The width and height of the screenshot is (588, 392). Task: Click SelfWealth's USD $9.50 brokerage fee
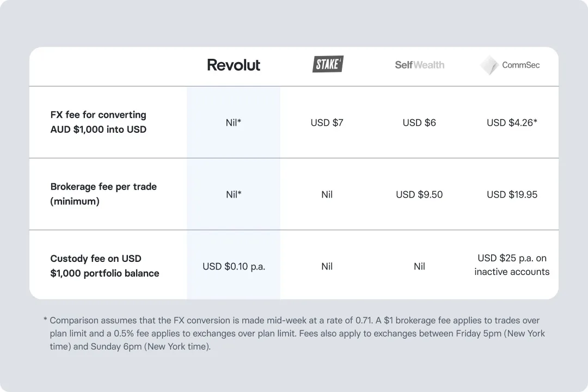[x=419, y=194]
